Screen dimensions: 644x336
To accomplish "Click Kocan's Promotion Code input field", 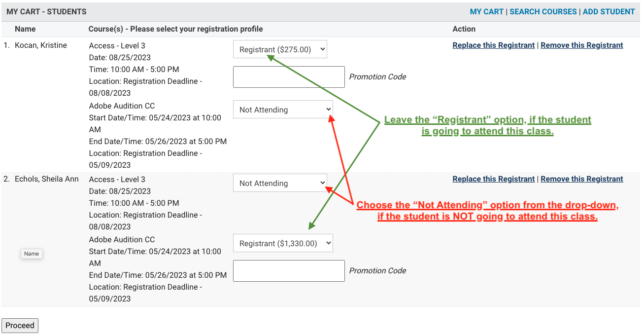I will (289, 76).
